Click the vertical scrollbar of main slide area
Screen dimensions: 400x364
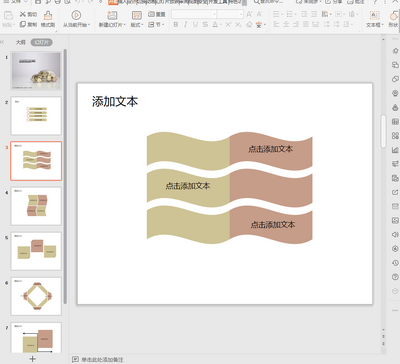tap(383, 131)
